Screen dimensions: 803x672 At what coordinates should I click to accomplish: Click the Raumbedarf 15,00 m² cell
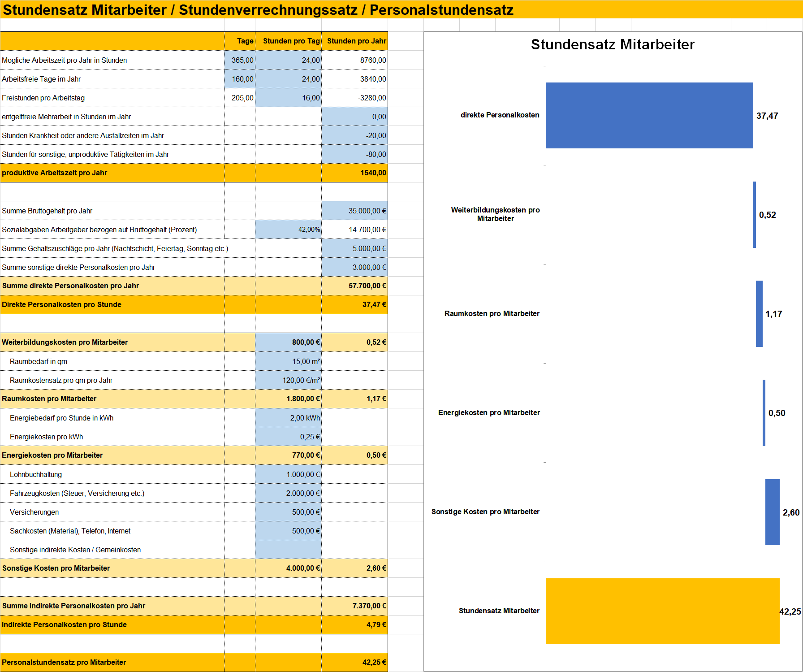(x=288, y=361)
